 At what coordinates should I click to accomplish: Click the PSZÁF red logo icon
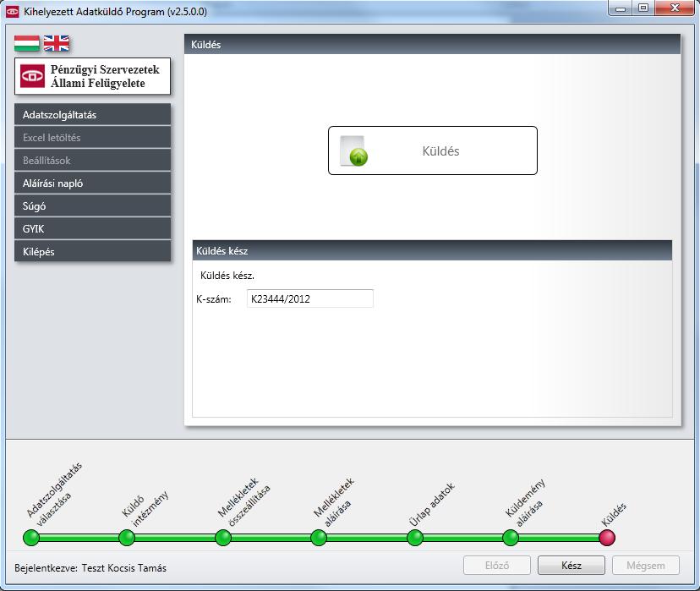[x=33, y=76]
